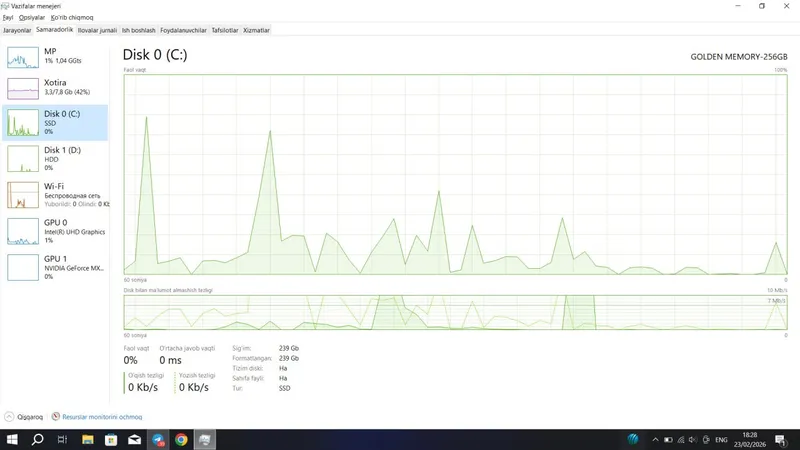This screenshot has width=800, height=450.
Task: Collapse view with Qisqaroq button
Action: [x=24, y=417]
